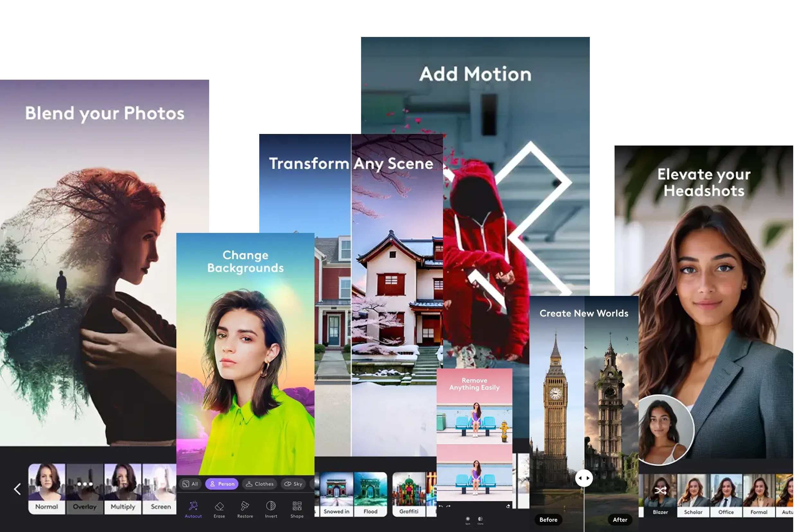Select the Sky filter chip
The width and height of the screenshot is (798, 532).
coord(293,484)
